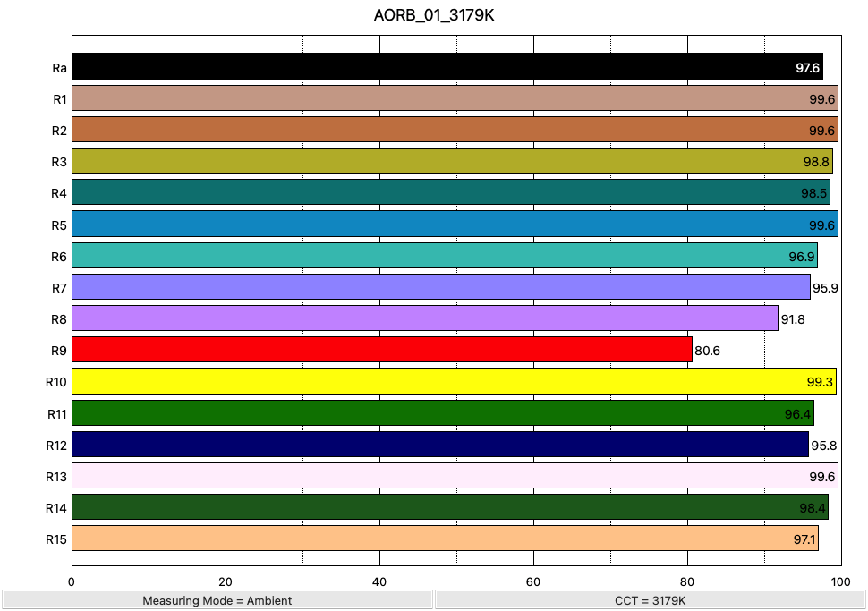Click the chart title AORB_01_3179K
This screenshot has width=868, height=611.
pos(434,15)
